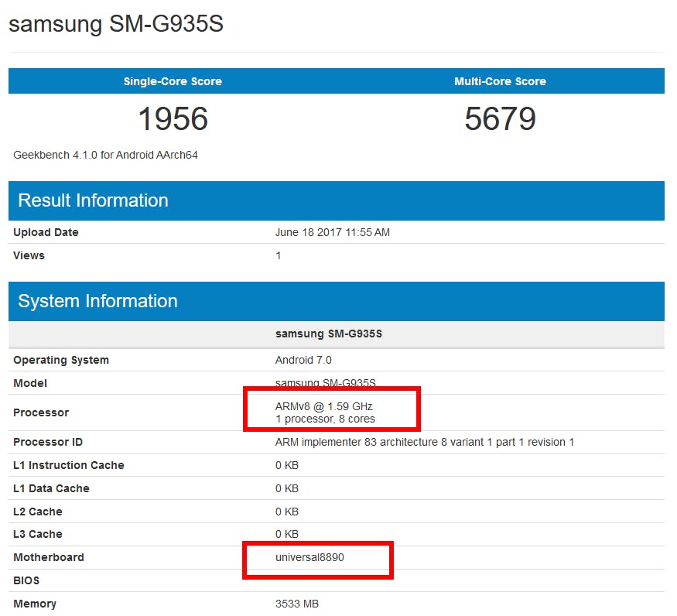
Task: Click the single-core score value 1956
Action: click(170, 118)
